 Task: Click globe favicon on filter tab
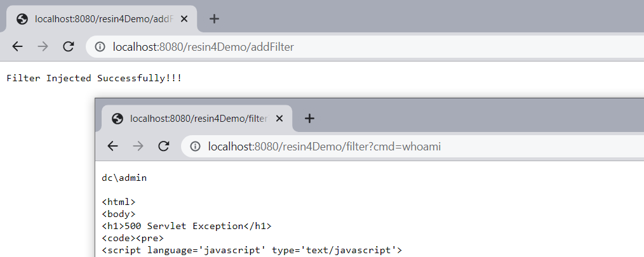(x=117, y=119)
